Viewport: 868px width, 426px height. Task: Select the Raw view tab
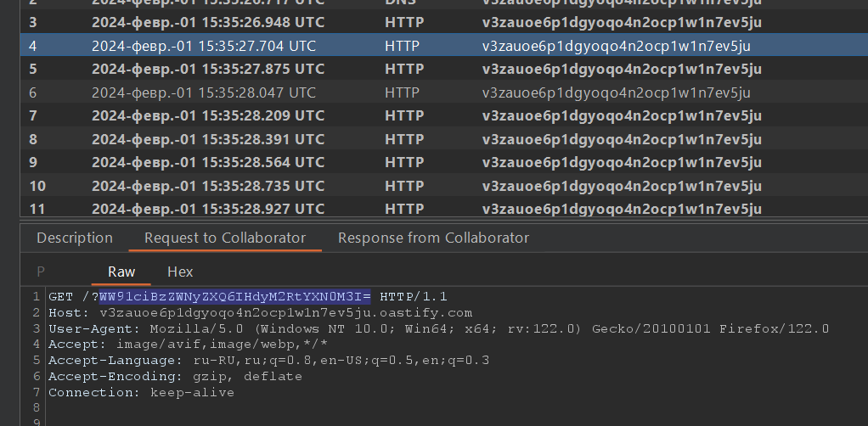(x=121, y=272)
